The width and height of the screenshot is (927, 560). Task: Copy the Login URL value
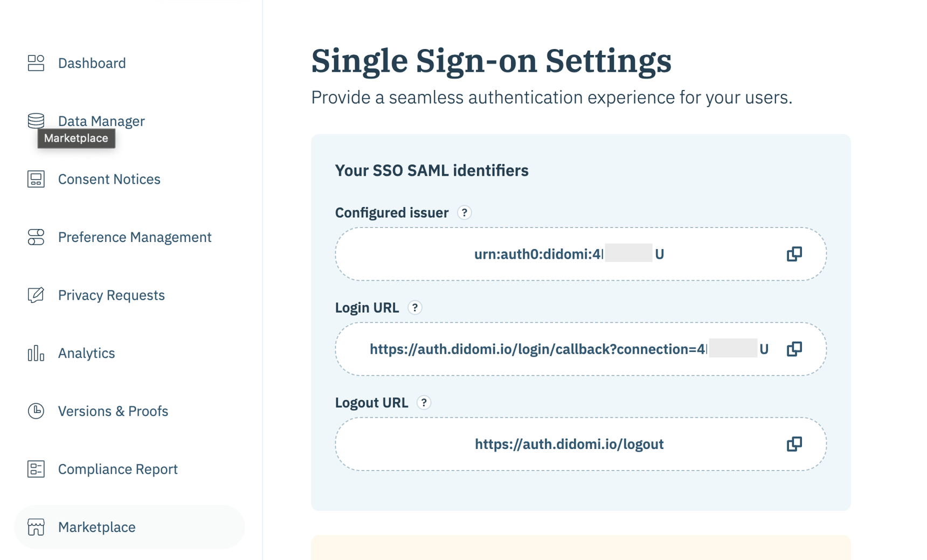[794, 349]
